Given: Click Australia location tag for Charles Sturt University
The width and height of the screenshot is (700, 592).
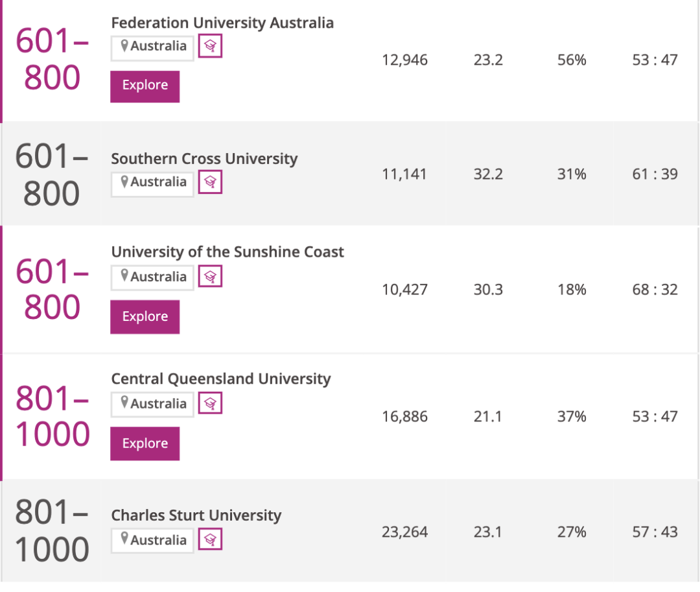Looking at the screenshot, I should point(152,541).
